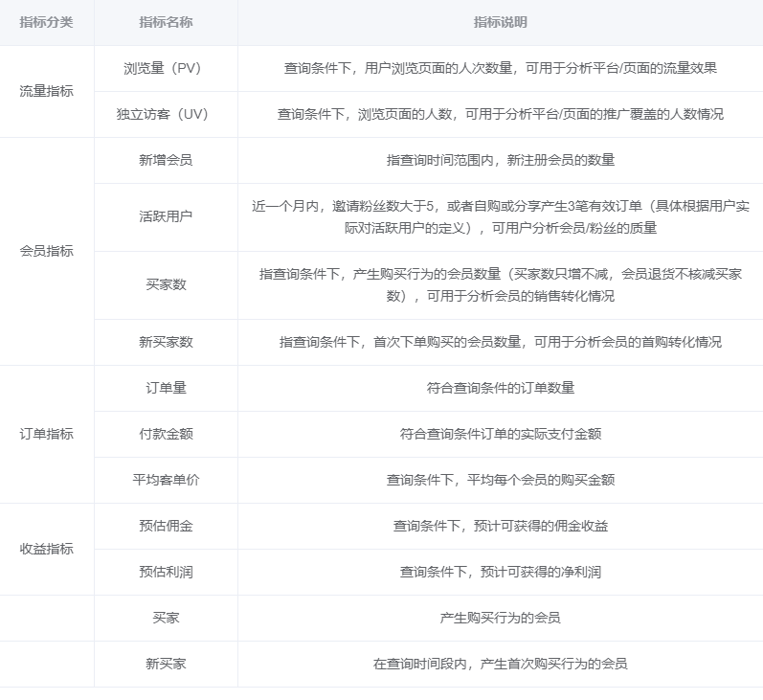Select description 符合查询条件的订单数量

(501, 388)
